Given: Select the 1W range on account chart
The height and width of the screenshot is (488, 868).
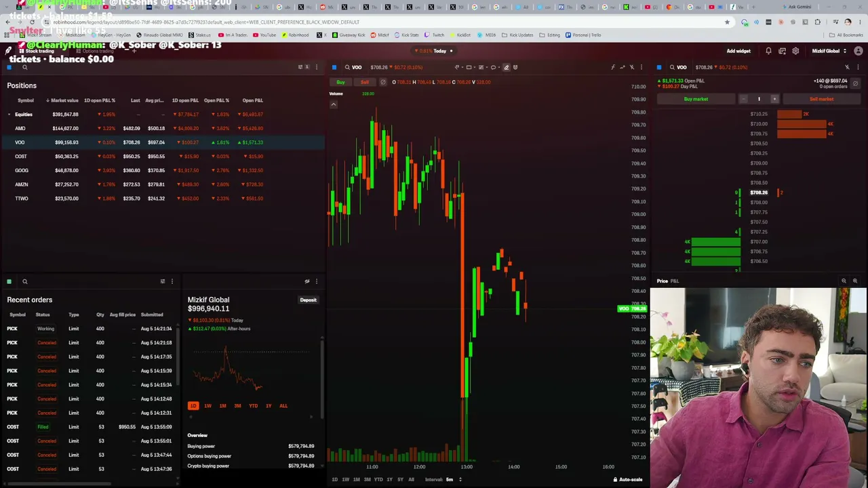Looking at the screenshot, I should coord(208,405).
